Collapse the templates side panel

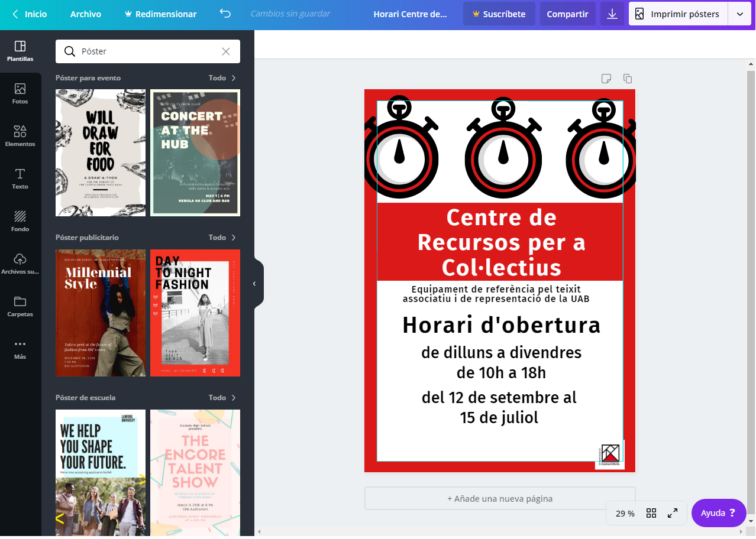click(x=255, y=284)
